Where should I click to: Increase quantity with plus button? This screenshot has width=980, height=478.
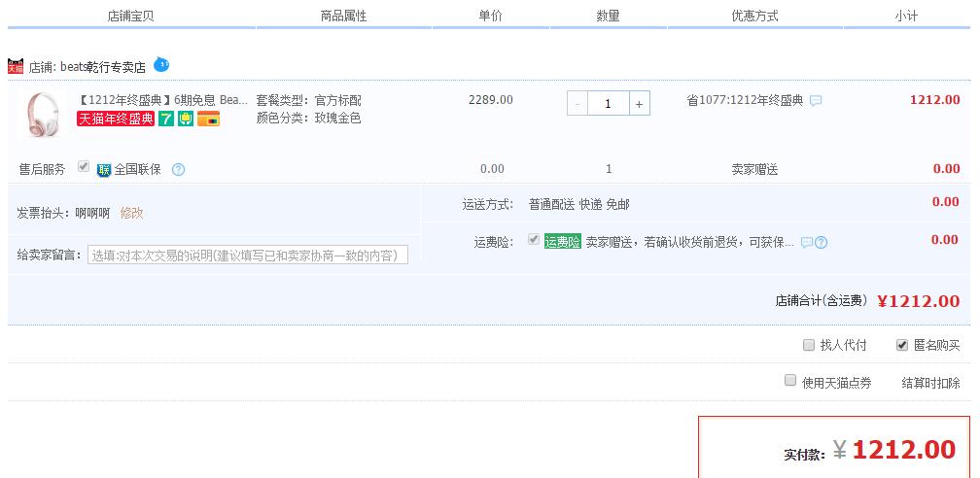(640, 104)
